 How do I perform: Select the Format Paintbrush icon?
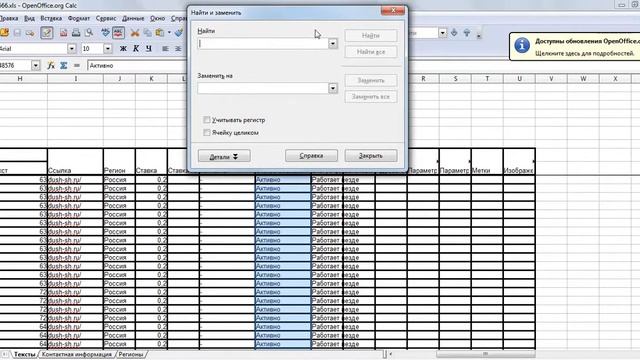coord(179,33)
